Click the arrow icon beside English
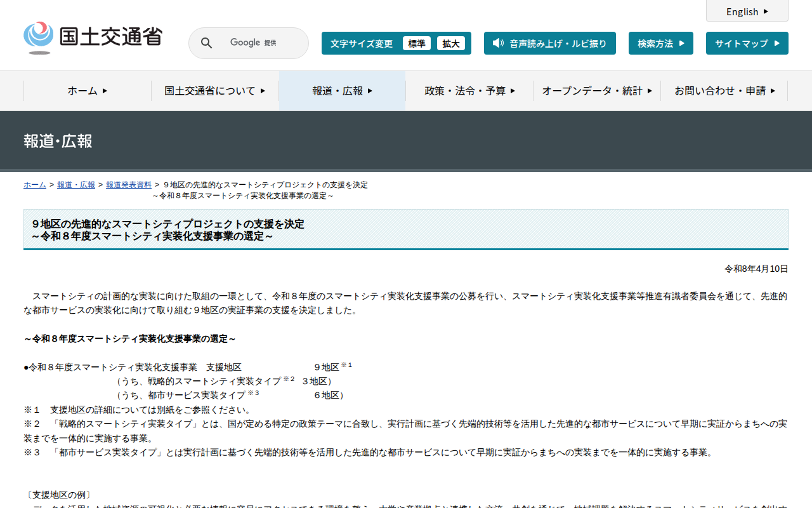812x508 pixels. coord(766,11)
